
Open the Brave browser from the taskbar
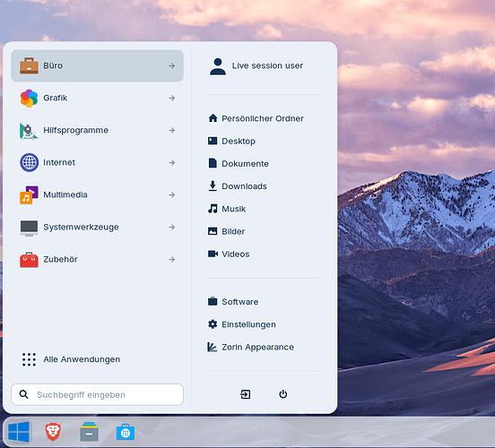(53, 432)
